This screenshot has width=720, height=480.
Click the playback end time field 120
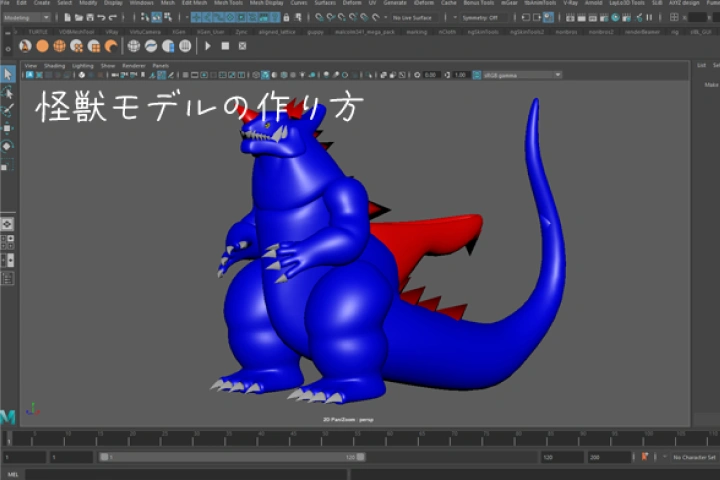562,457
